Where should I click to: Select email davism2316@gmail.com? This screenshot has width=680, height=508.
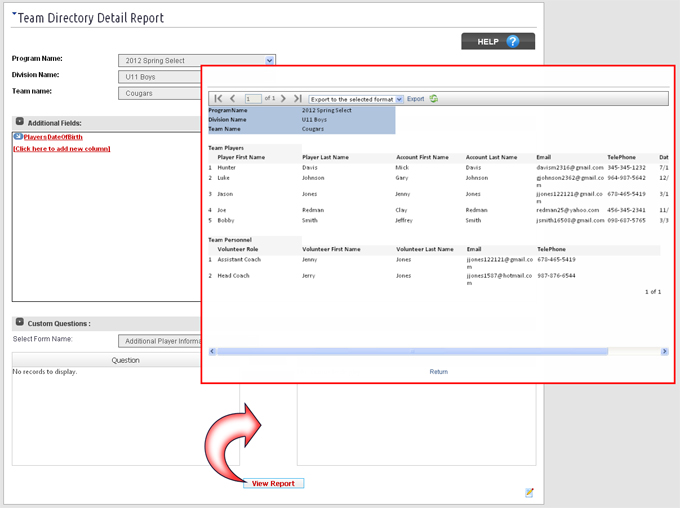point(570,167)
